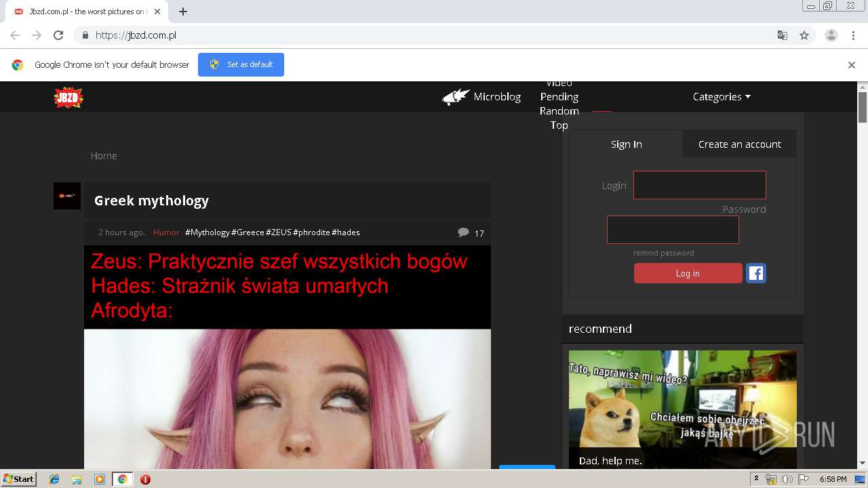Show hidden system tray icons
This screenshot has height=488, width=868.
tap(757, 479)
